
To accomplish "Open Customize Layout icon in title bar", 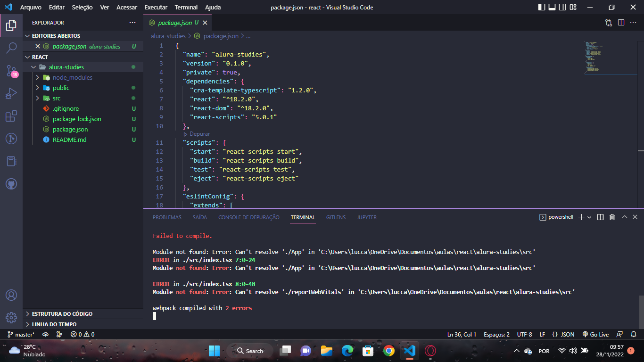I will [x=573, y=7].
